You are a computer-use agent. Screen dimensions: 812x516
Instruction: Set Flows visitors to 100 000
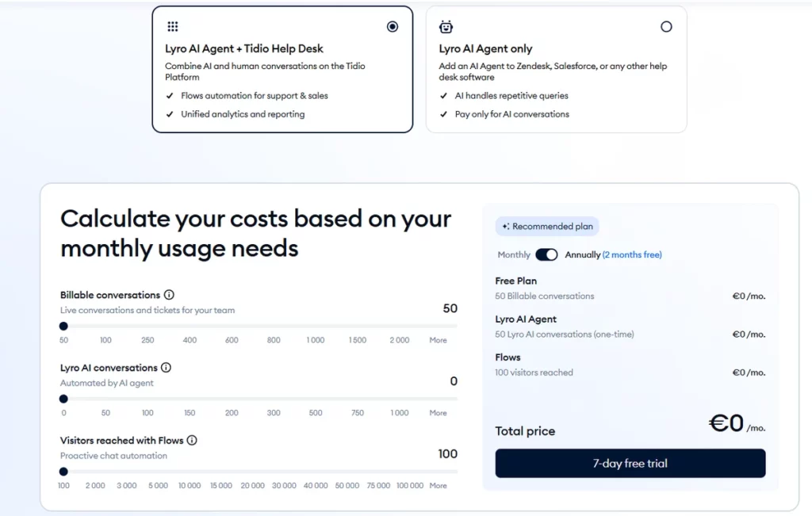pos(410,485)
